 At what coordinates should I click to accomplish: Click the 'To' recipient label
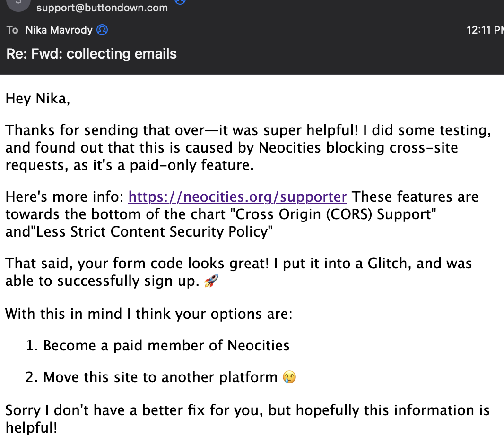click(x=12, y=30)
